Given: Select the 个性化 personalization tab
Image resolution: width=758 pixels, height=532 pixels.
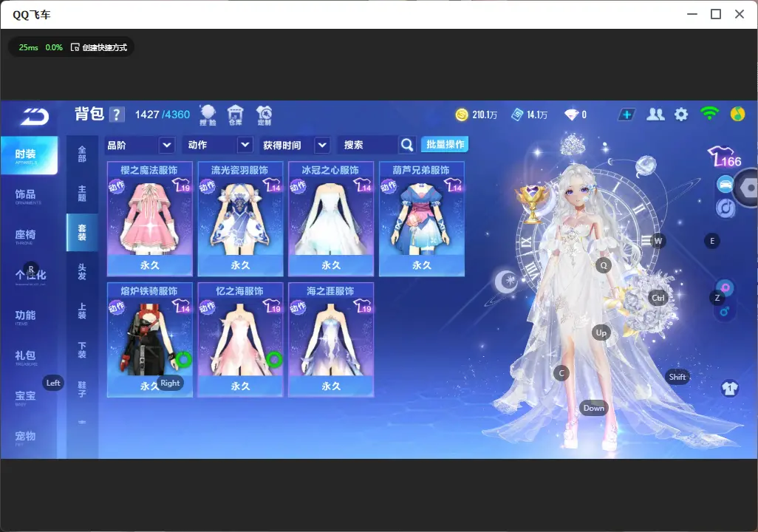Looking at the screenshot, I should [x=29, y=276].
